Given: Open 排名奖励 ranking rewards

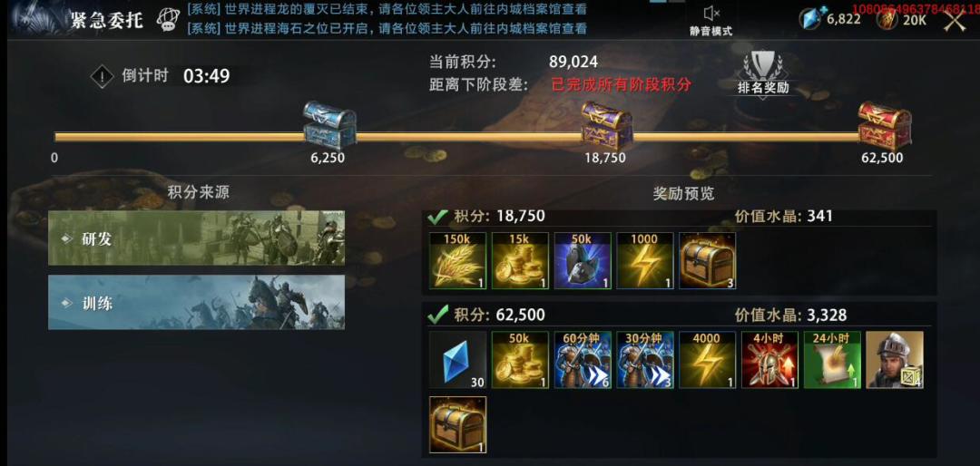Looking at the screenshot, I should [x=763, y=75].
